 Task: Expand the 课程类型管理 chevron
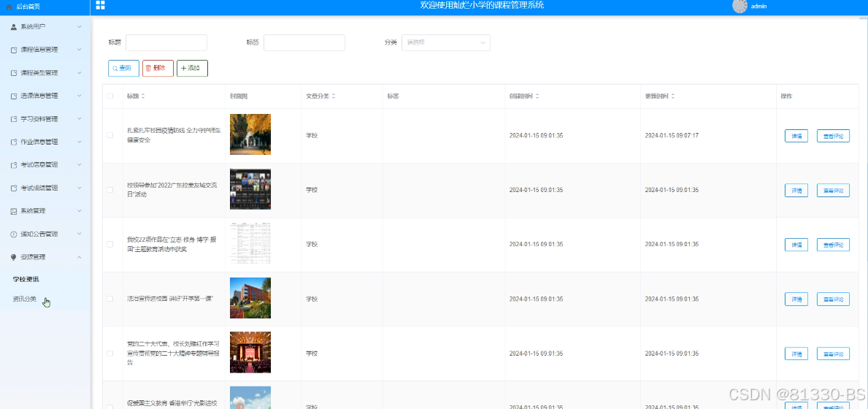[x=79, y=72]
